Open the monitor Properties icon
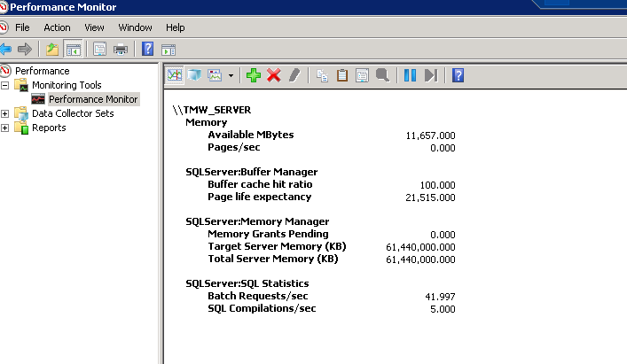The image size is (627, 364). pyautogui.click(x=363, y=75)
